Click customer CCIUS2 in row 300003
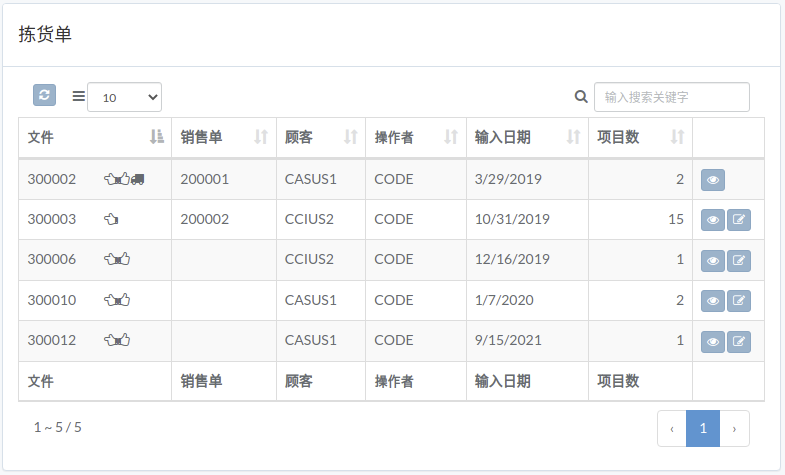 309,219
